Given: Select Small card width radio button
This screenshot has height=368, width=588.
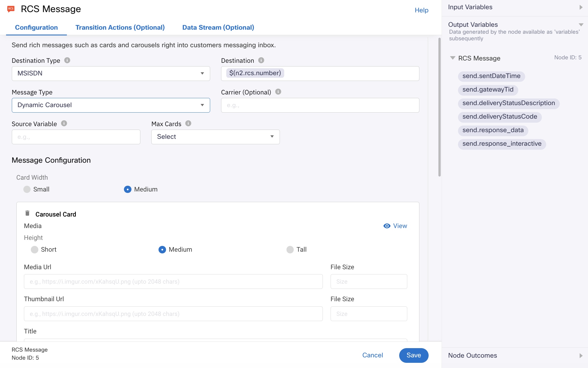Looking at the screenshot, I should (x=27, y=189).
